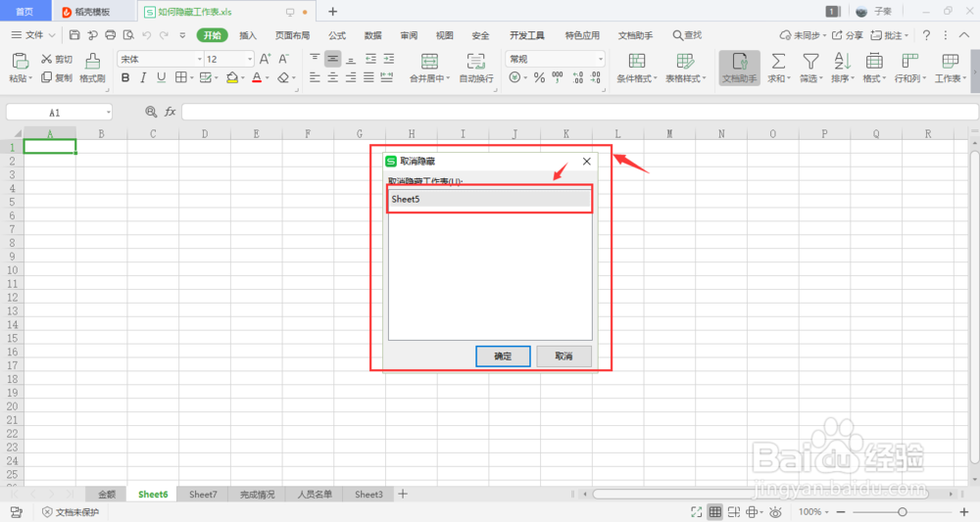Select Sheet5 in the unhide list

pyautogui.click(x=489, y=199)
